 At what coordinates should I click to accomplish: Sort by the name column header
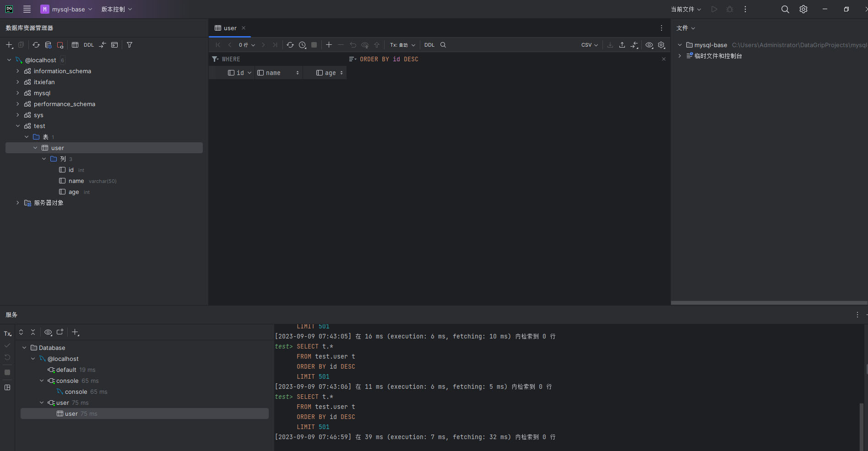278,73
